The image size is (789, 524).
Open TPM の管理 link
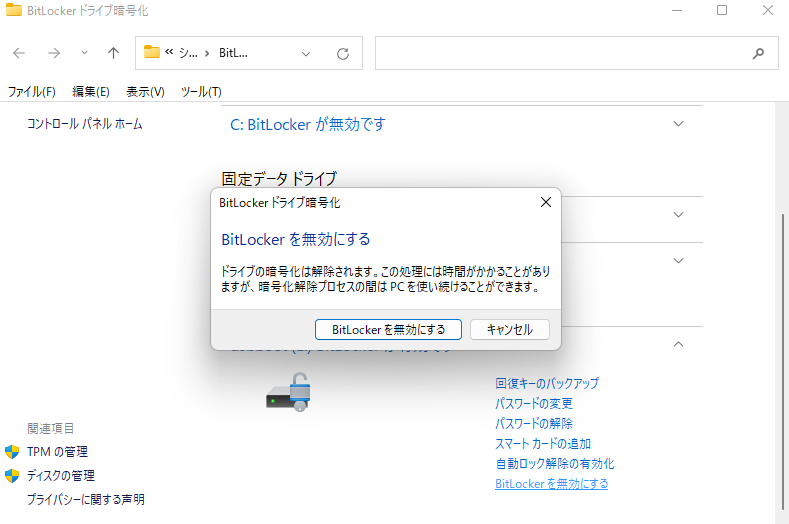(57, 452)
